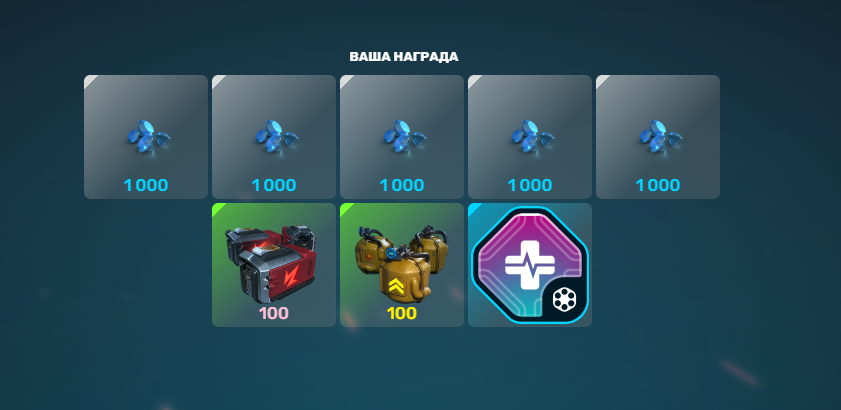Image resolution: width=841 pixels, height=410 pixels.
Task: Click green corner marker on canisters tile
Action: [x=345, y=208]
